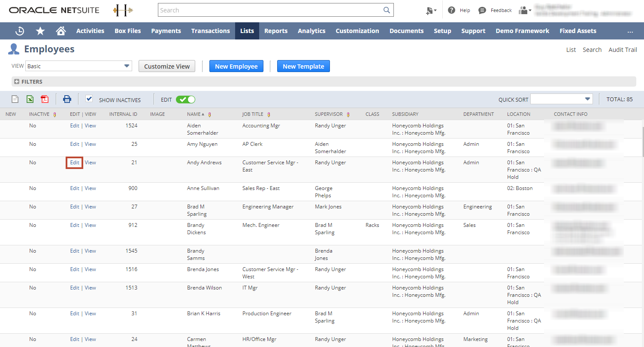
Task: Go to the Home house icon
Action: [x=61, y=31]
